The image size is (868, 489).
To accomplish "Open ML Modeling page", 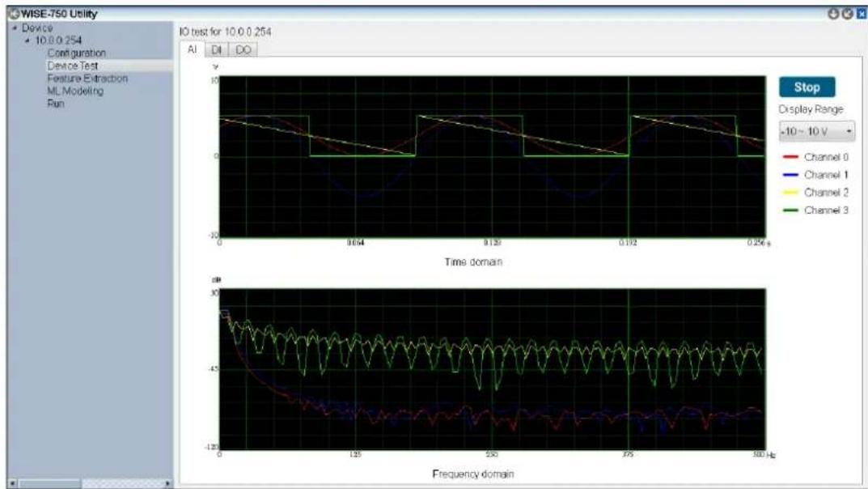I will (x=75, y=91).
